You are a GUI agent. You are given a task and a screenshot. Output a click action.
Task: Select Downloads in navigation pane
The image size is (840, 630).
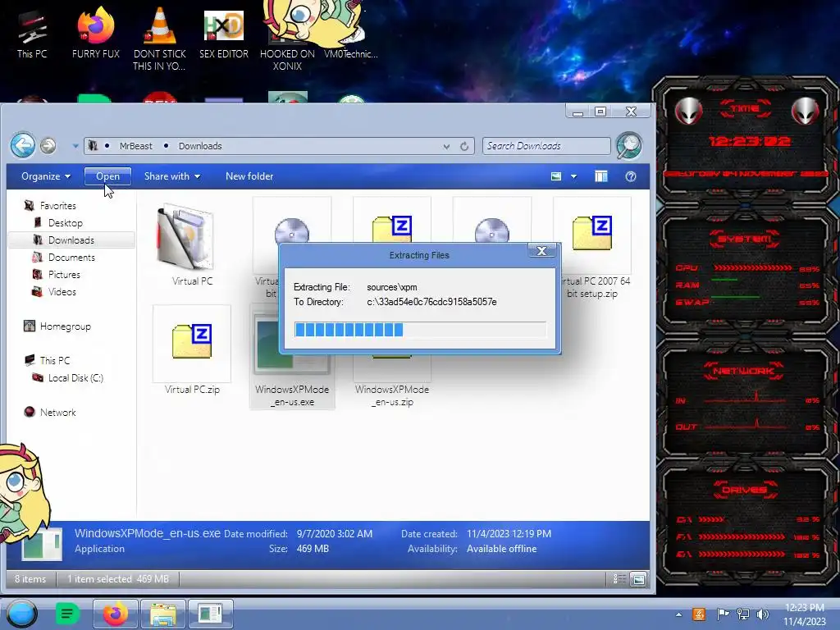[71, 240]
